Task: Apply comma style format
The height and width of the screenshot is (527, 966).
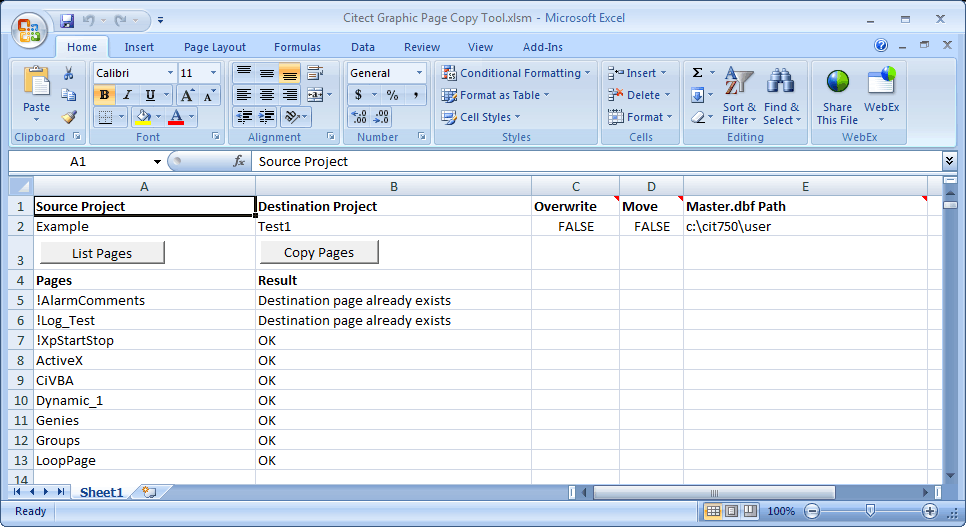Action: (x=416, y=95)
